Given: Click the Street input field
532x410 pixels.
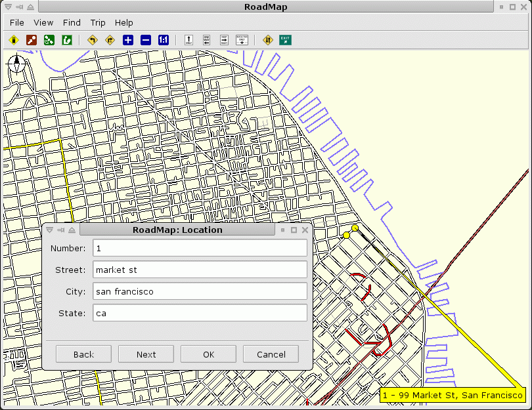Looking at the screenshot, I should point(200,270).
